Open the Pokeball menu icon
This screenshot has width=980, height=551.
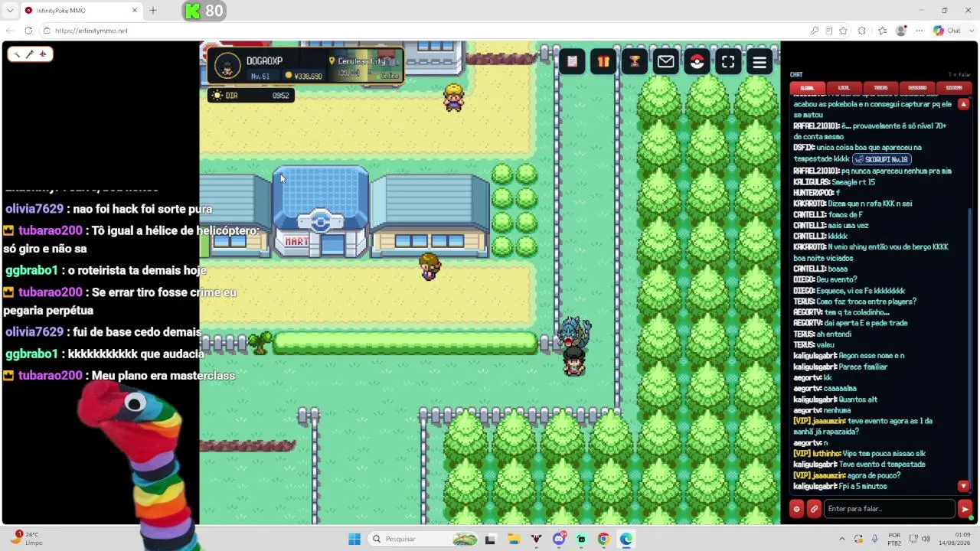[697, 62]
